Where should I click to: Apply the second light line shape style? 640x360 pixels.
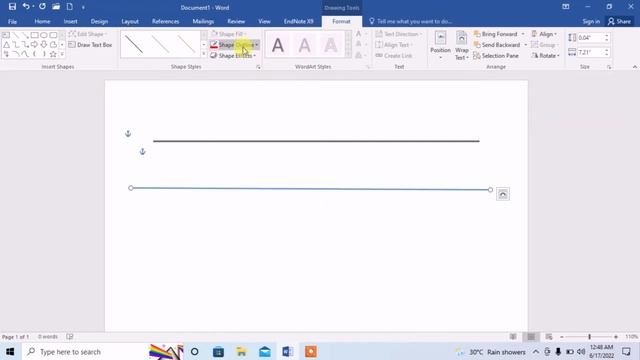pyautogui.click(x=160, y=44)
